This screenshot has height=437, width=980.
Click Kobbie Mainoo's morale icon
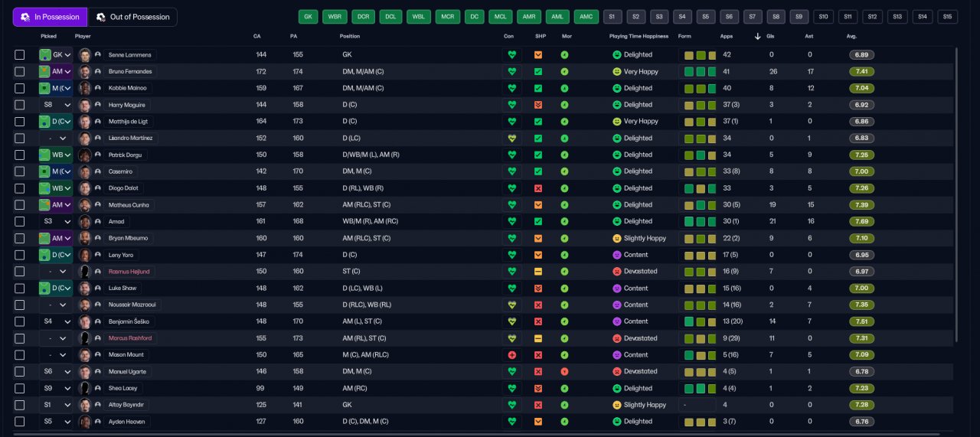(564, 88)
